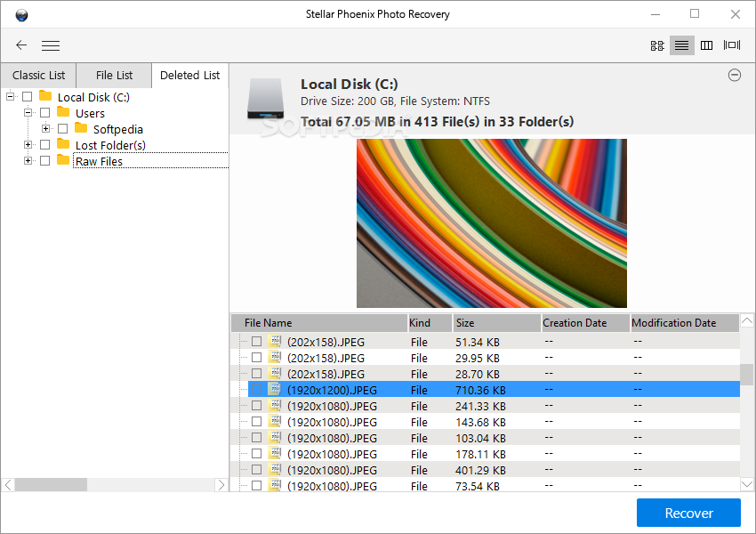
Task: Click the JPEG icon of the 710.36 KB file
Action: coord(275,389)
